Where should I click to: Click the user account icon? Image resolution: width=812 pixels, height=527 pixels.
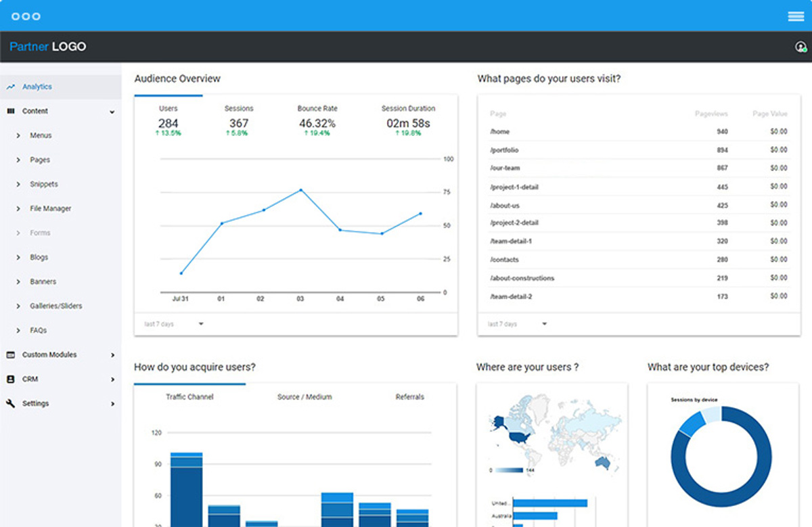(x=800, y=47)
